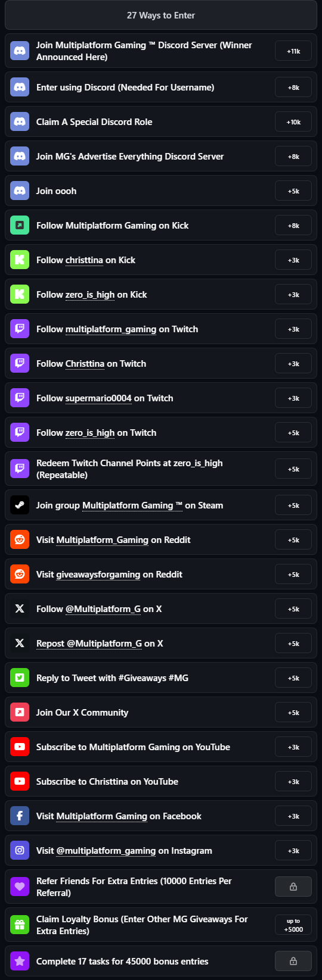Click the Reddit icon for giveawaysforgaming
Viewport: 322px width, 980px height.
pos(20,575)
